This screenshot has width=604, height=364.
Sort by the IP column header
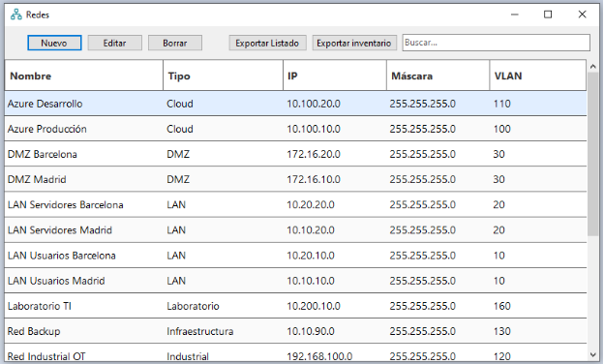(x=335, y=76)
